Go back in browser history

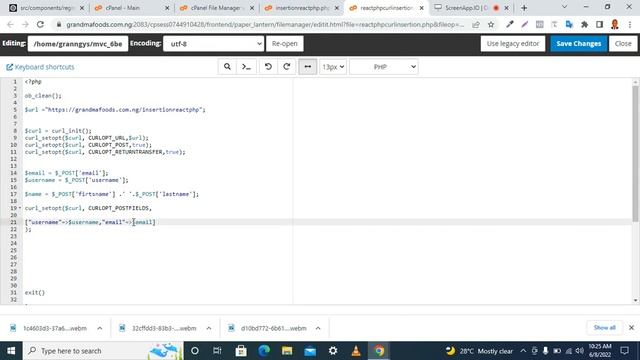(11, 24)
